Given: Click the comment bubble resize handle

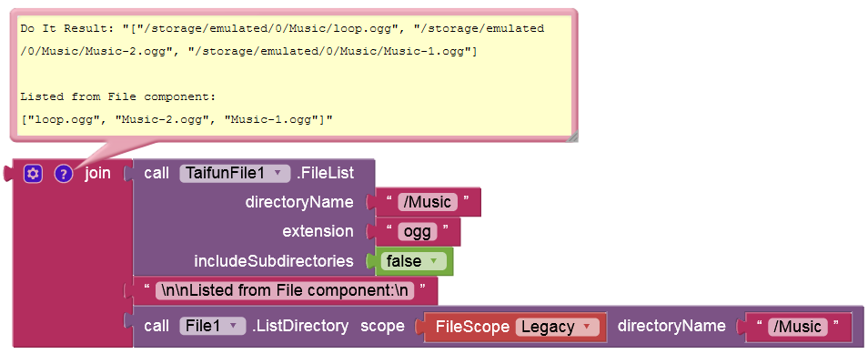Looking at the screenshot, I should [x=573, y=137].
